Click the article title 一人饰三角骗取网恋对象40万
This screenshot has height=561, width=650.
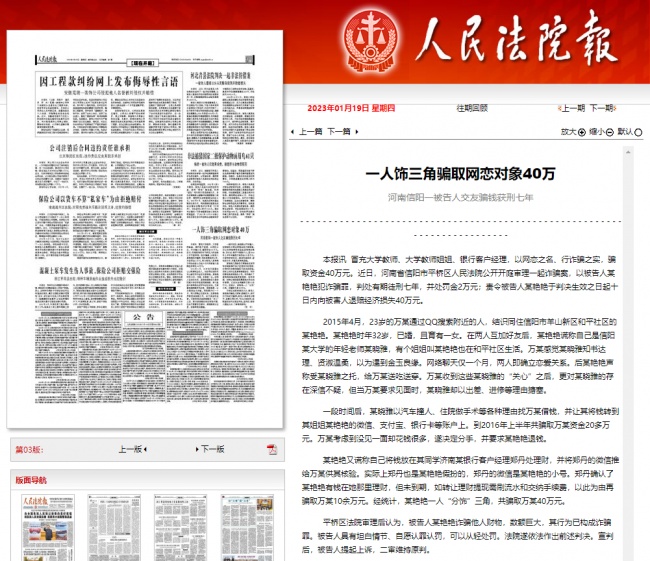tap(460, 174)
